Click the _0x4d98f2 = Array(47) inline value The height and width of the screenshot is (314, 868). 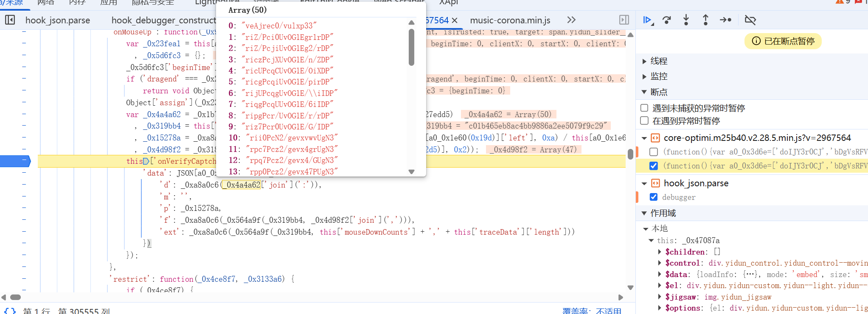pyautogui.click(x=533, y=150)
